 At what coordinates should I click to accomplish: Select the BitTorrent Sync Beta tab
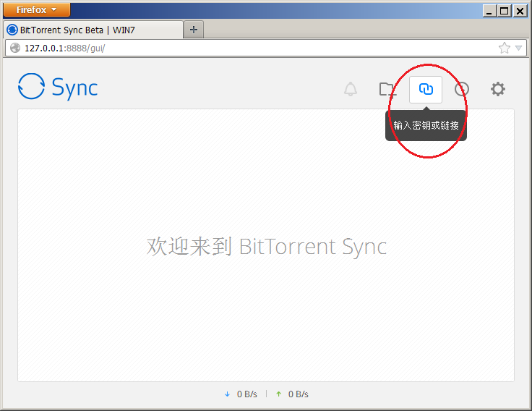(x=94, y=30)
